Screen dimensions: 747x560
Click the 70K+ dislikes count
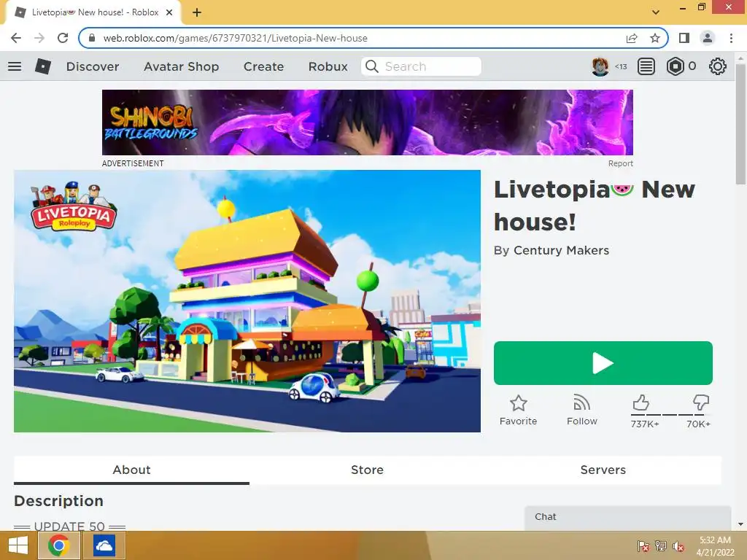[x=698, y=424]
